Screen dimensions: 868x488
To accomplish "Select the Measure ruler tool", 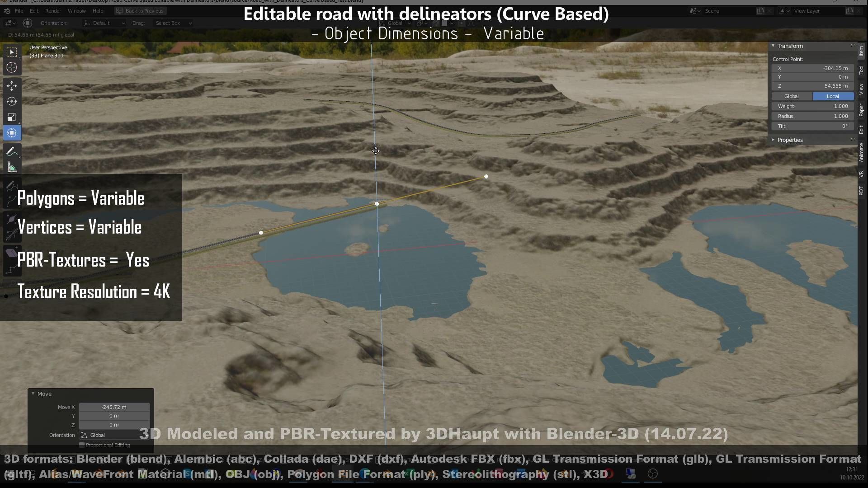I will click(x=12, y=168).
